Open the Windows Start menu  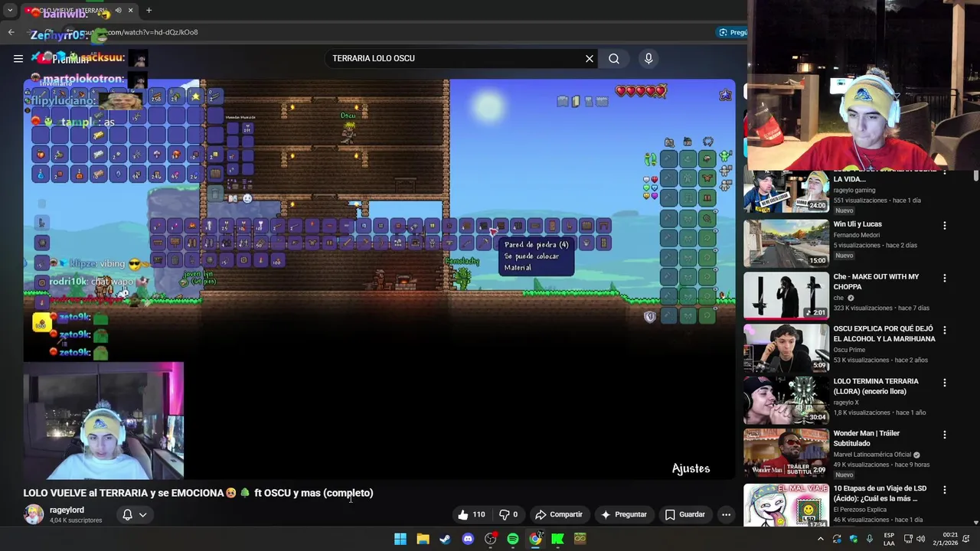(x=400, y=539)
